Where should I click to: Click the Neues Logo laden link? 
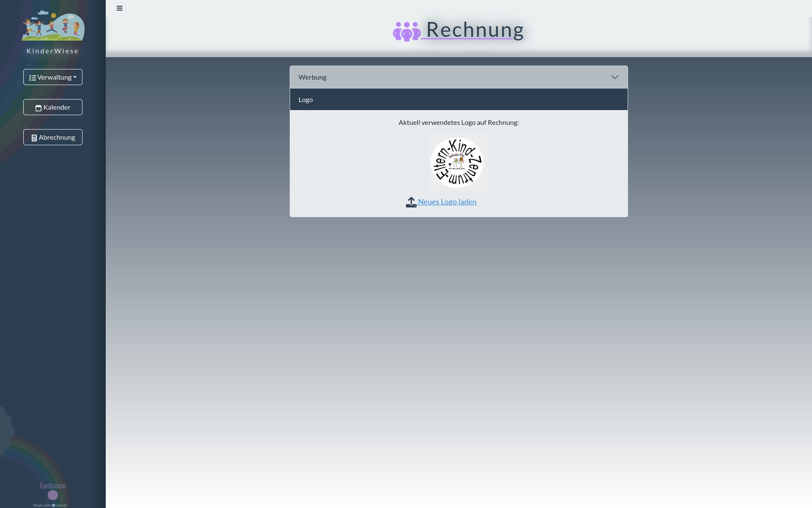tap(447, 202)
